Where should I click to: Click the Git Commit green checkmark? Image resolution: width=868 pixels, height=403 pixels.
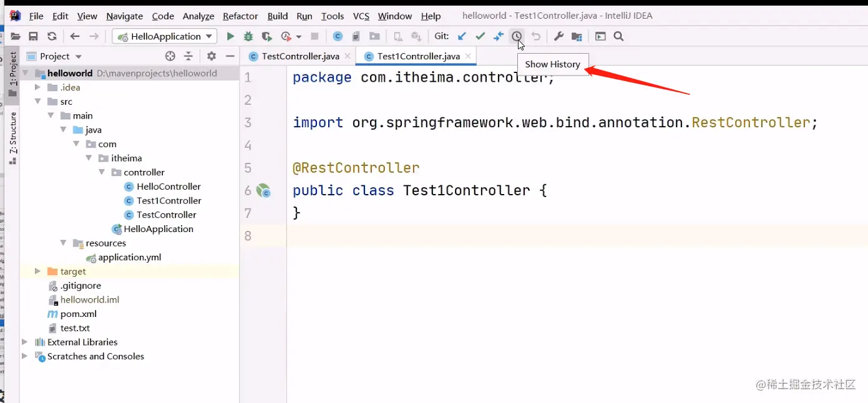(x=480, y=37)
